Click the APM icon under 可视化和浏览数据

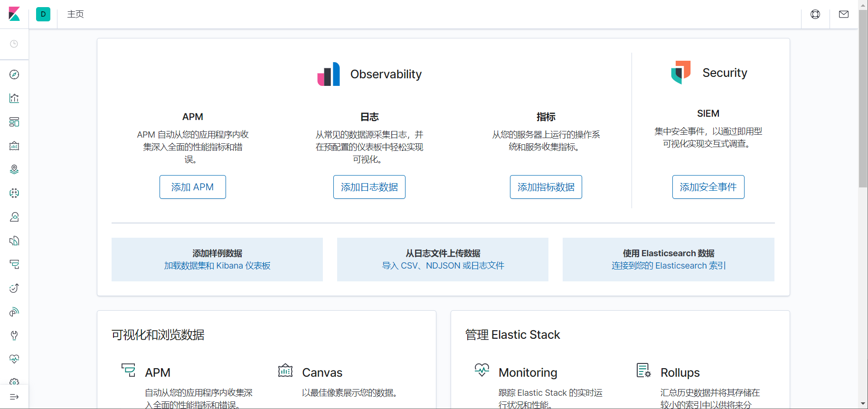click(128, 370)
